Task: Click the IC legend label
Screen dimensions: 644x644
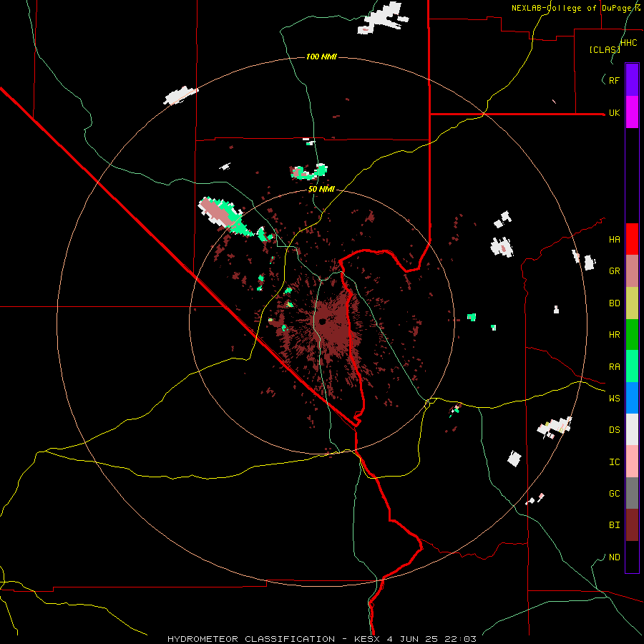Action: click(614, 462)
